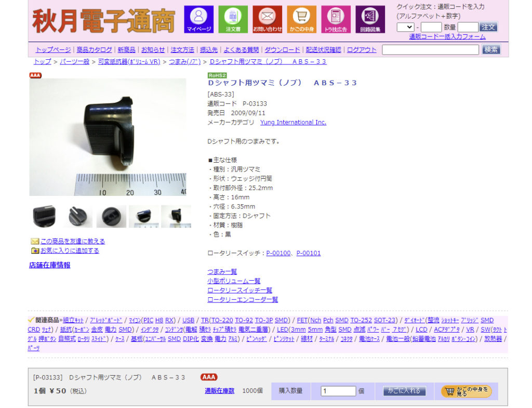Image resolution: width=532 pixels, height=408 pixels.
Task: Expand the quick order alphabet dropdown
Action: click(405, 27)
